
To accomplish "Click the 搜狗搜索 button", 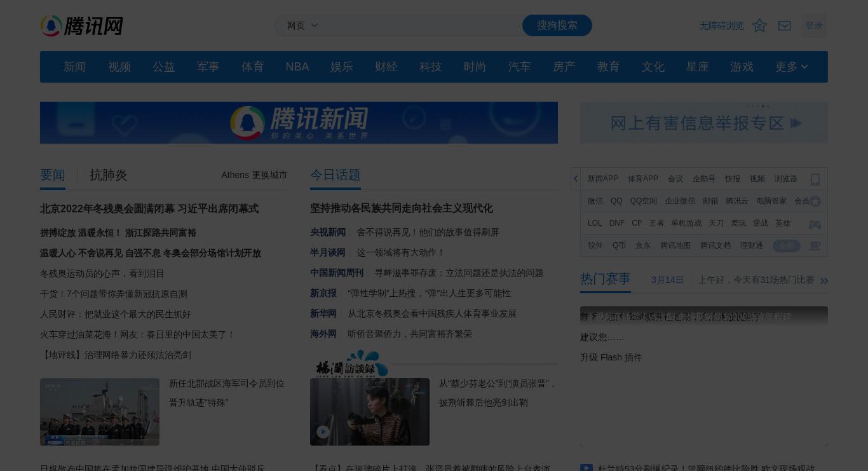I will (557, 25).
